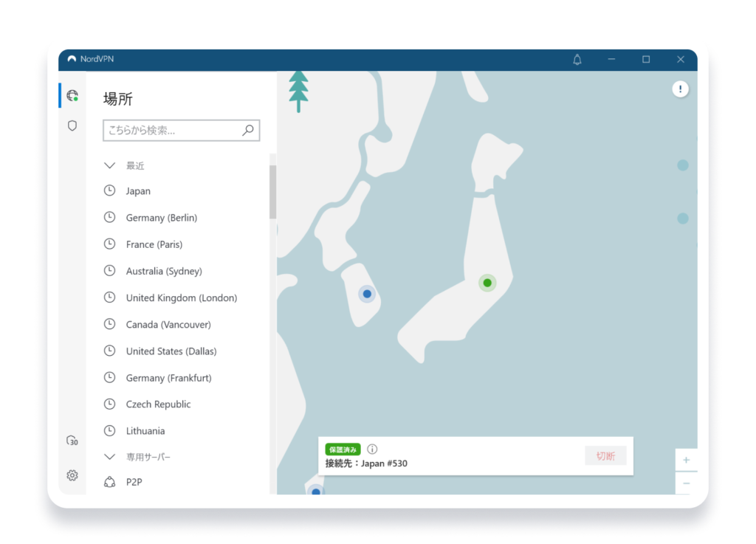
Task: Close the NordVPN window
Action: tap(680, 59)
